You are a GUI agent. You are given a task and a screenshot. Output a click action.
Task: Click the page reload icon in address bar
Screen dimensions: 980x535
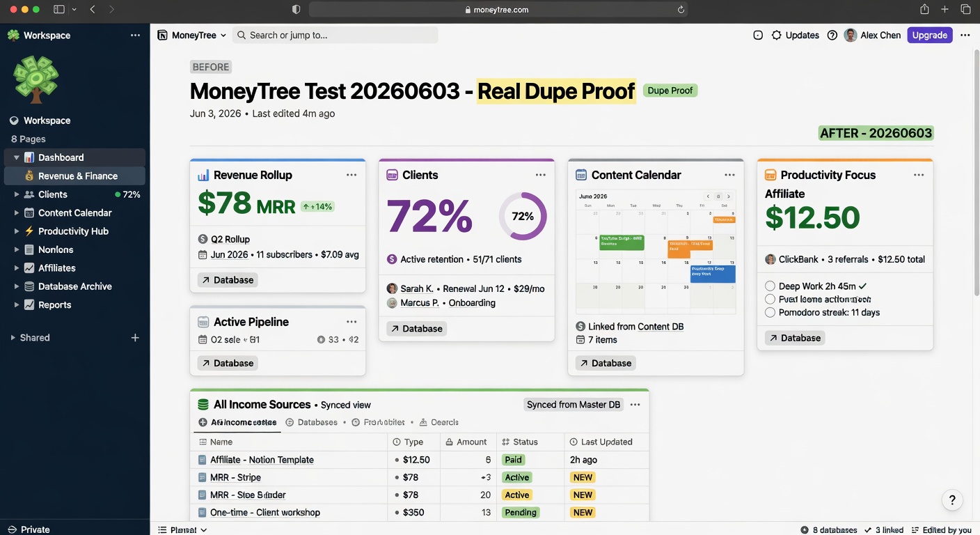pos(681,10)
